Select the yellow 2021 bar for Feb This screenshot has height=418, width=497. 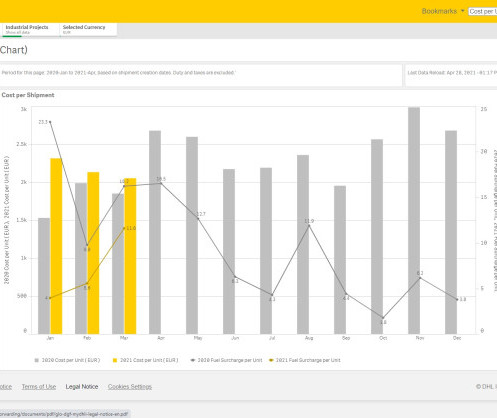point(93,253)
